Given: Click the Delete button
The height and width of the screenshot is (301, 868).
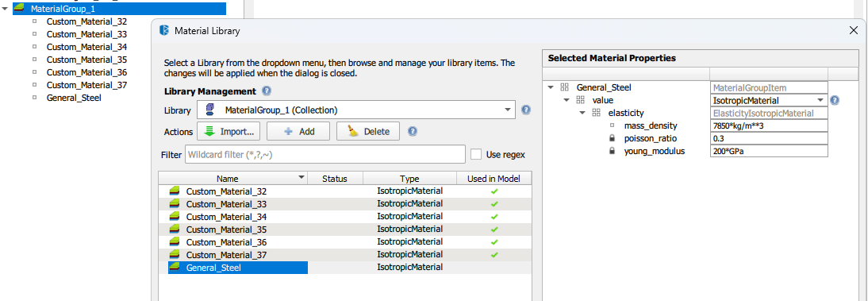Looking at the screenshot, I should click(x=368, y=131).
